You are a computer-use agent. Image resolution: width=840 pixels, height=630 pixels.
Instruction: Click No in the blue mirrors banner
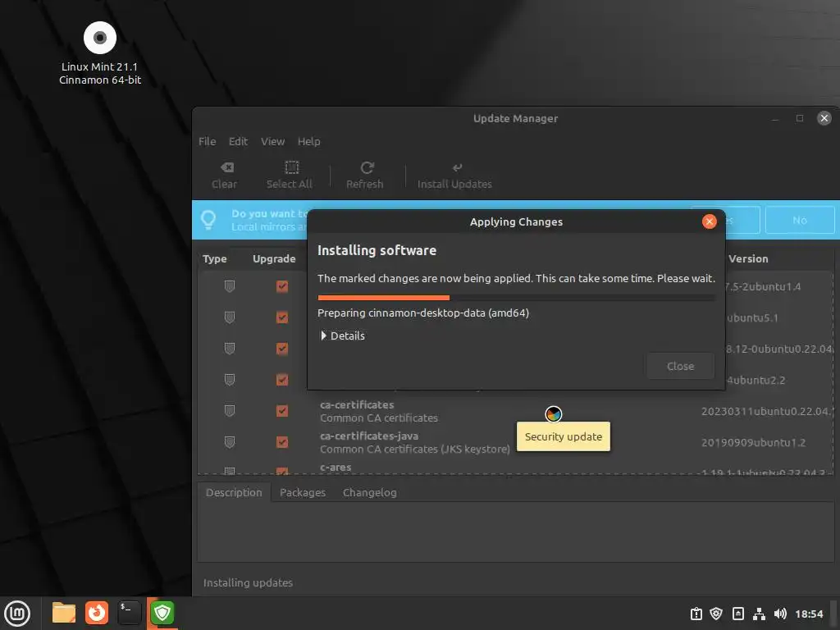tap(799, 220)
